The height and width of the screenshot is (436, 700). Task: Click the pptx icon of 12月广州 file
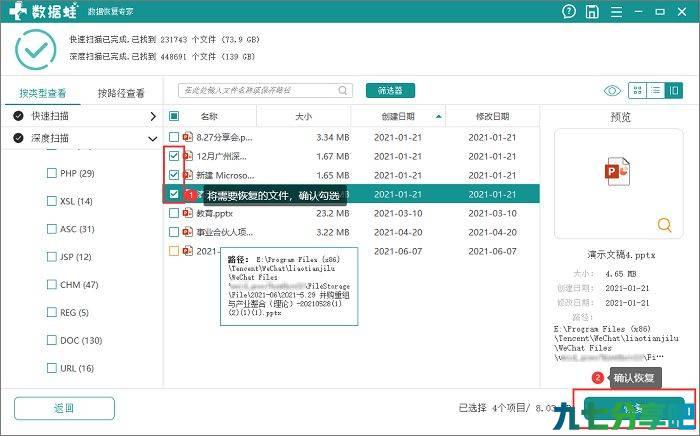pyautogui.click(x=188, y=156)
